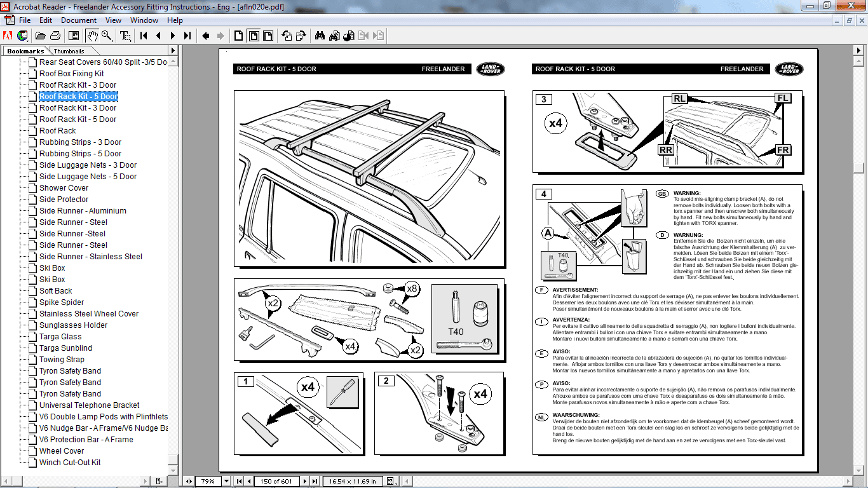
Task: Open the Towing Strap bookmark
Action: point(62,360)
